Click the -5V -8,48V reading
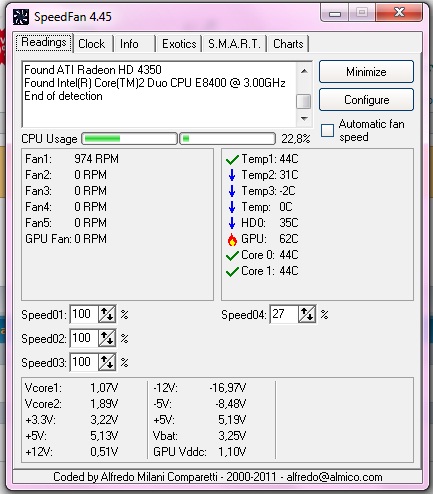 (200, 404)
